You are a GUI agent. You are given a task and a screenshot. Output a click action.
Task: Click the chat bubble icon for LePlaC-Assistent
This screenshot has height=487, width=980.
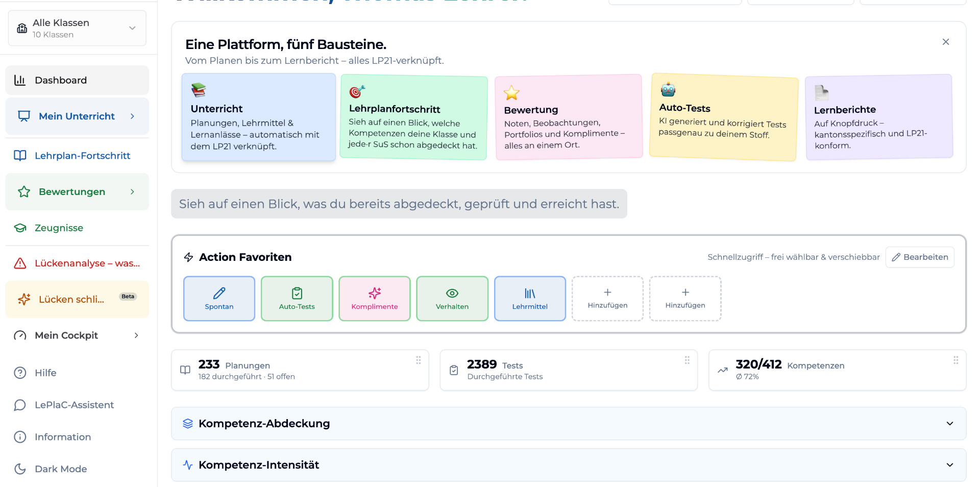click(x=20, y=405)
